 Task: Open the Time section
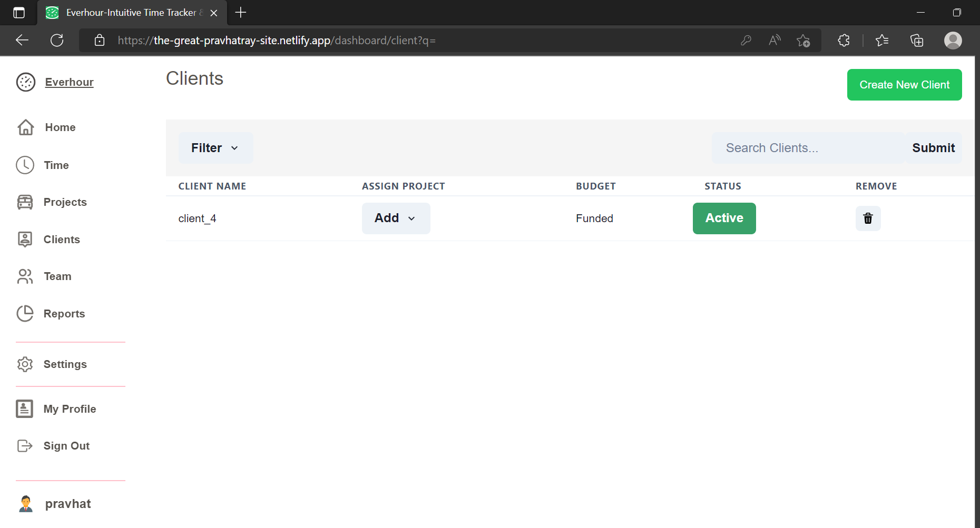(x=56, y=165)
